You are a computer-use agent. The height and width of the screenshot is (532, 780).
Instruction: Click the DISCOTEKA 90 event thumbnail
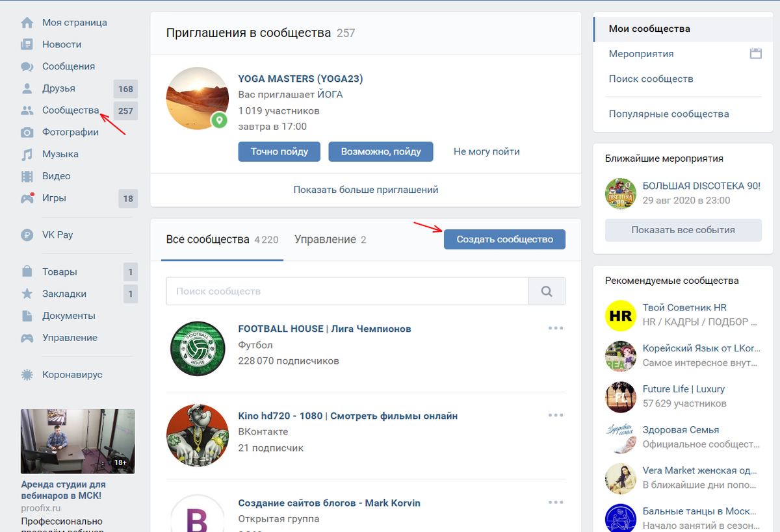click(621, 193)
